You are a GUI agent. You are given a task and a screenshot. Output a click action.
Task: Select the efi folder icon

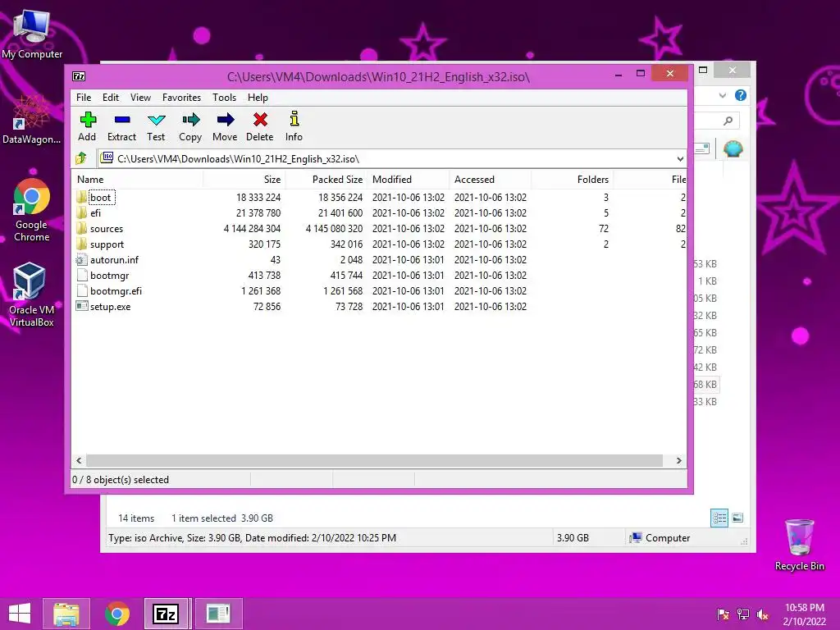point(81,212)
